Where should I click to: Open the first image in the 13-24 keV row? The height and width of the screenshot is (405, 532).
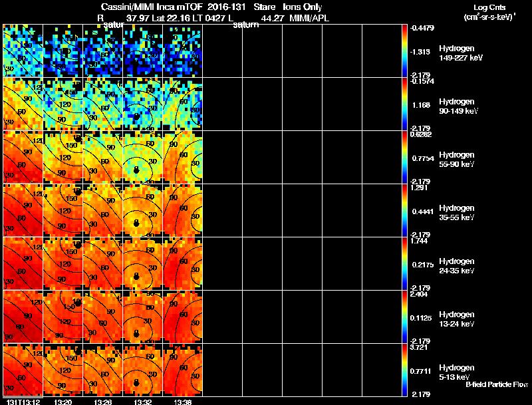pyautogui.click(x=23, y=317)
